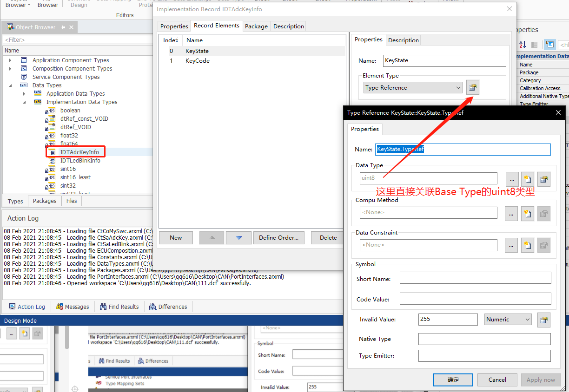Select dtRef_const_VOID data type

pyautogui.click(x=84, y=119)
